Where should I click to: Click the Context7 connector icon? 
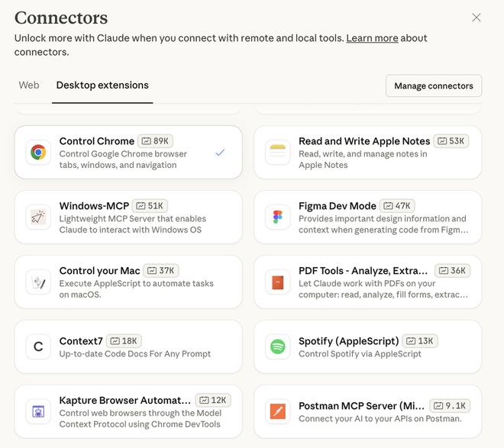[37, 347]
